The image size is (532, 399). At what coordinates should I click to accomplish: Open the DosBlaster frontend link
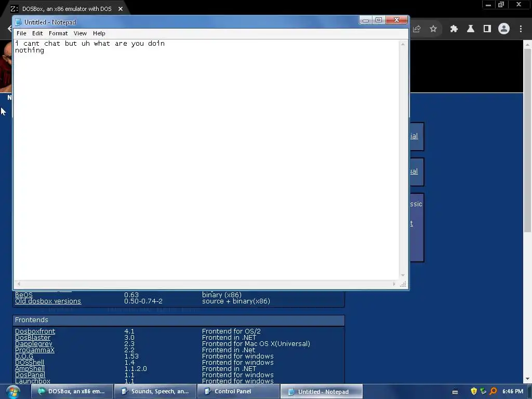tap(33, 337)
